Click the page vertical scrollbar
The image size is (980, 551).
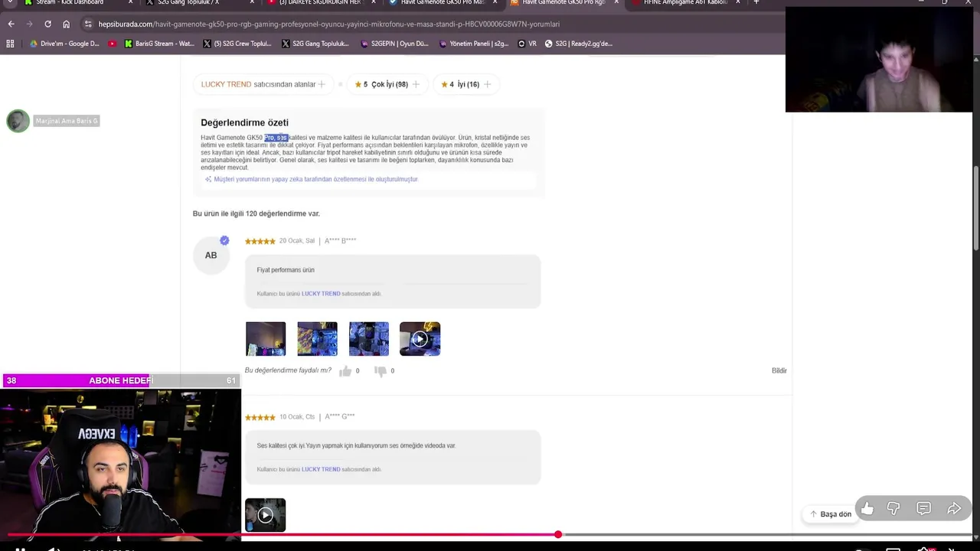[975, 207]
